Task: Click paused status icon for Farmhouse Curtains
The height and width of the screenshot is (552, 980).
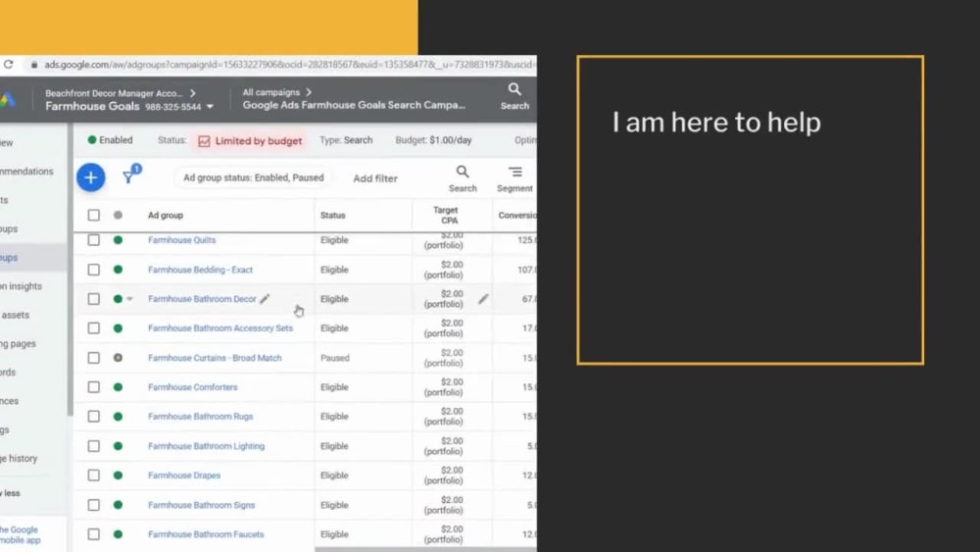Action: click(118, 358)
